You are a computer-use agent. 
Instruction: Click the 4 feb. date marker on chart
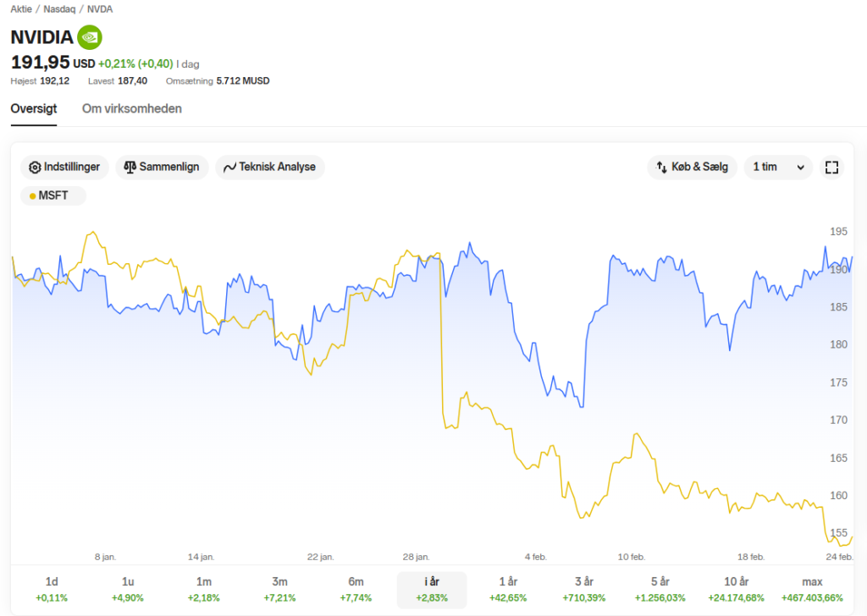[535, 556]
